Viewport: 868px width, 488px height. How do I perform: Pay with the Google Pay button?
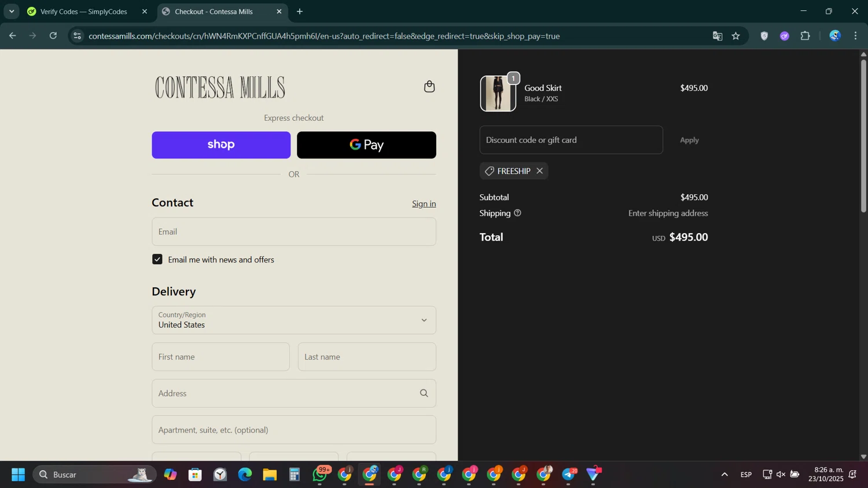coord(366,145)
